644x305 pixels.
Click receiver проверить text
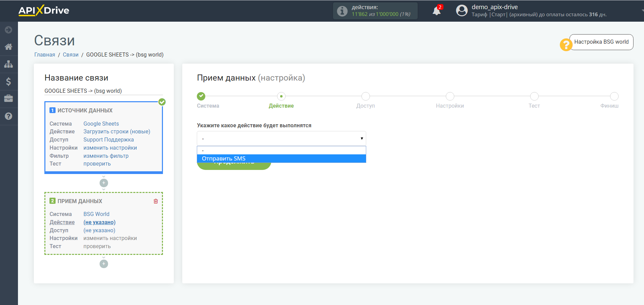97,246
